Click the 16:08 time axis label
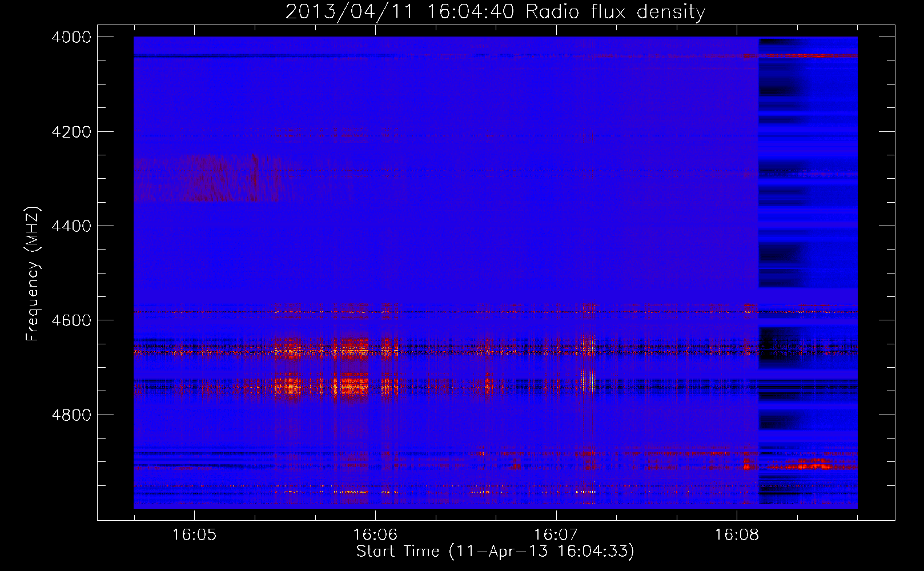 coord(737,535)
